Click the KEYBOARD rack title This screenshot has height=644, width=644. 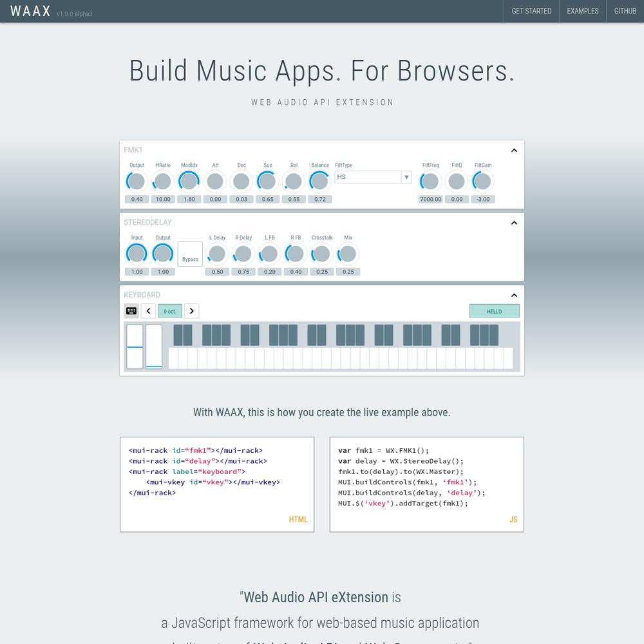142,295
